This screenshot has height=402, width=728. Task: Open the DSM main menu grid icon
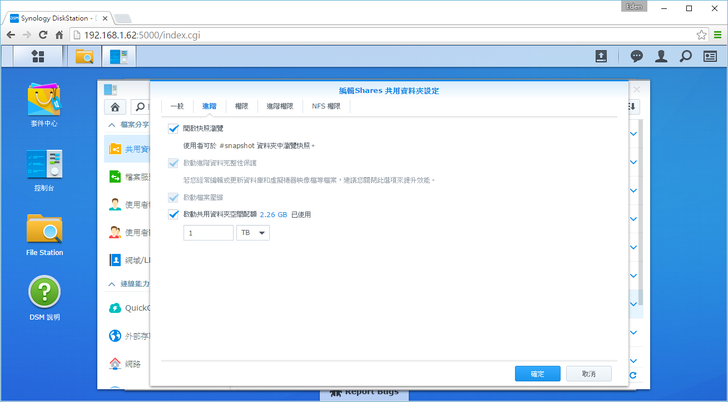click(x=38, y=57)
